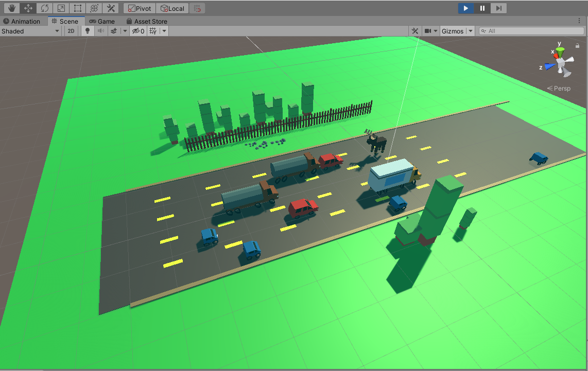Image resolution: width=588 pixels, height=371 pixels.
Task: Click the scene camera icon
Action: 427,31
